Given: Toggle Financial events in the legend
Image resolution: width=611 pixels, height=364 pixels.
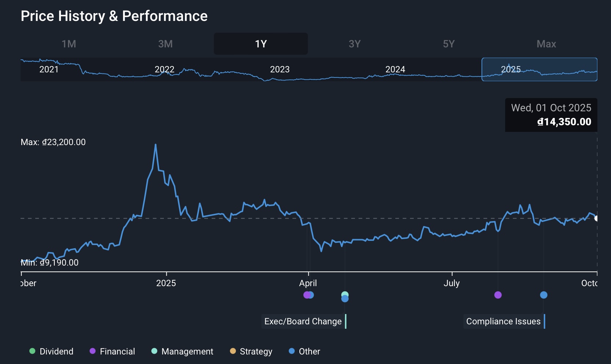Looking at the screenshot, I should point(112,352).
